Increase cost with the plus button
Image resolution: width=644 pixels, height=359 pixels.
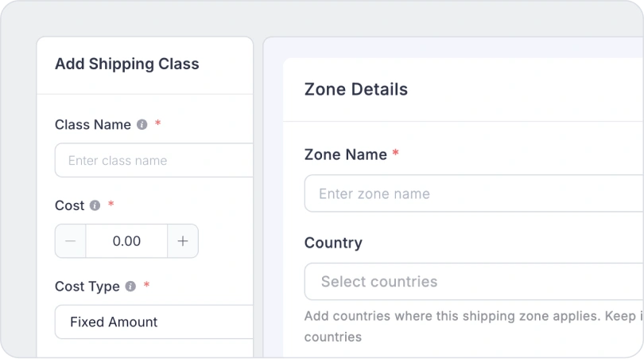(183, 241)
